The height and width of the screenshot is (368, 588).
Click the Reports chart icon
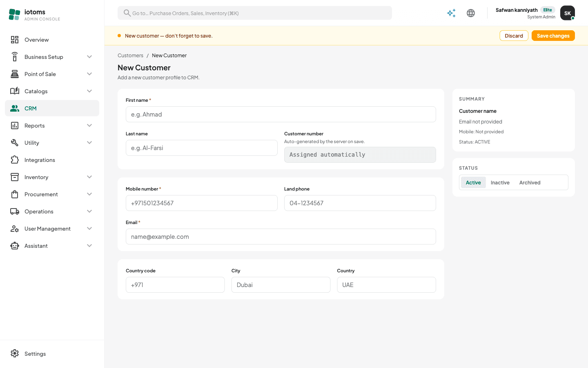click(15, 126)
